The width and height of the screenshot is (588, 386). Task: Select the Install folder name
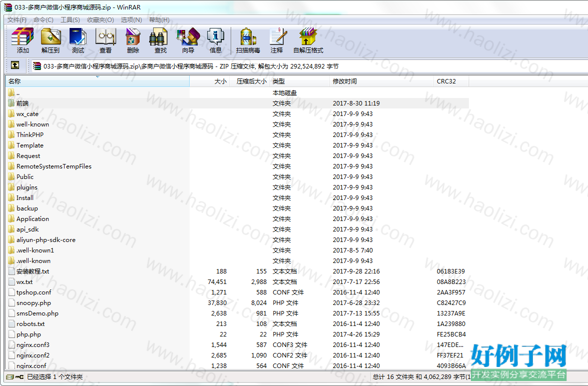point(25,197)
